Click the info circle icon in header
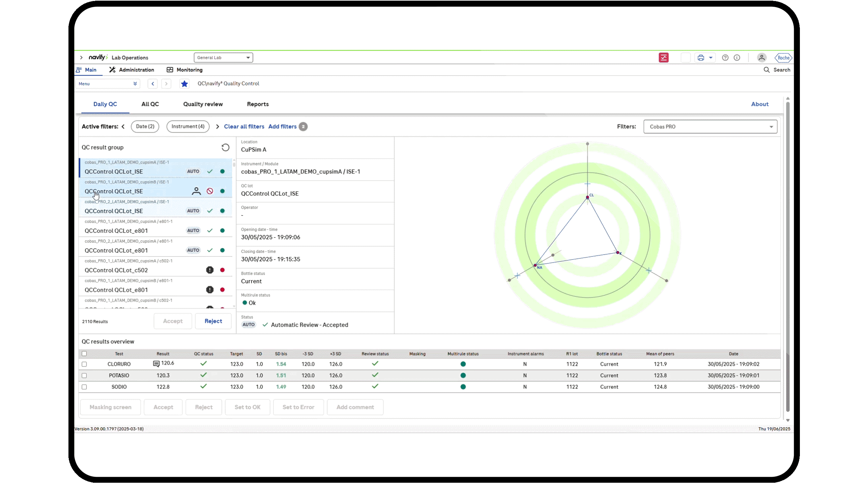This screenshot has width=868, height=483. [x=737, y=58]
